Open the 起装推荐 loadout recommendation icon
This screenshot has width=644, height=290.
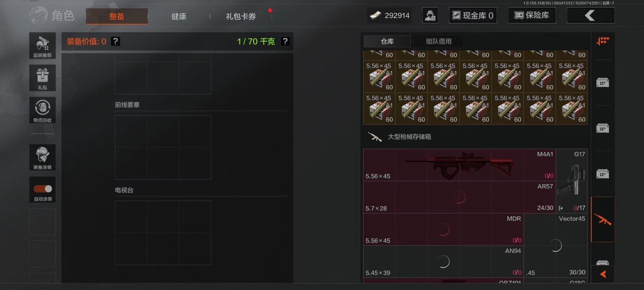pos(42,46)
